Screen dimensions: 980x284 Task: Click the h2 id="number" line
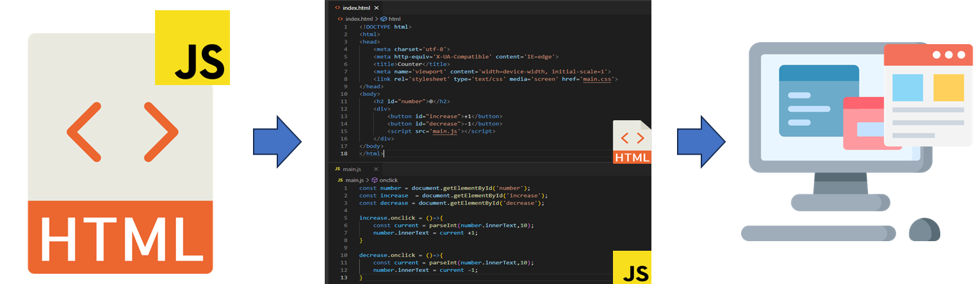(x=412, y=101)
